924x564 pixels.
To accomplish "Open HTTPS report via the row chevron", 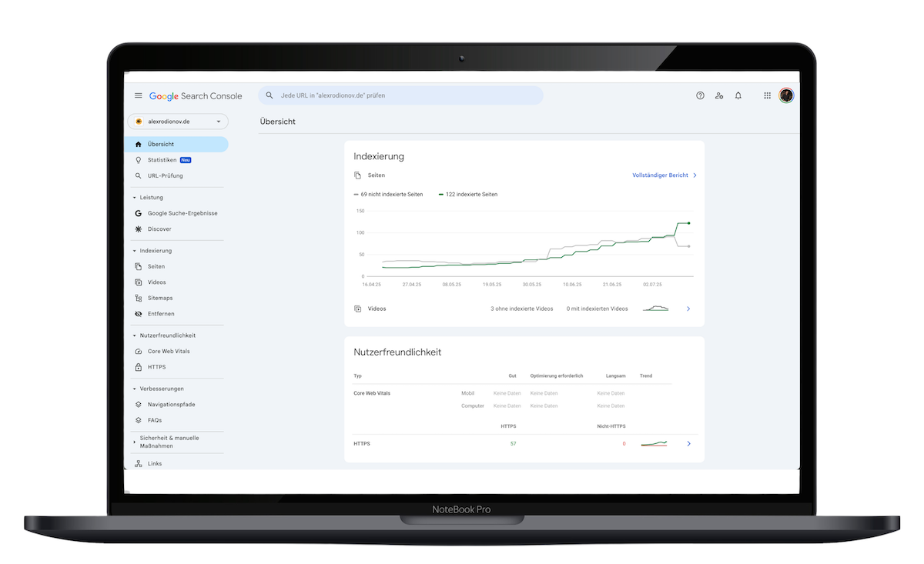I will point(688,444).
